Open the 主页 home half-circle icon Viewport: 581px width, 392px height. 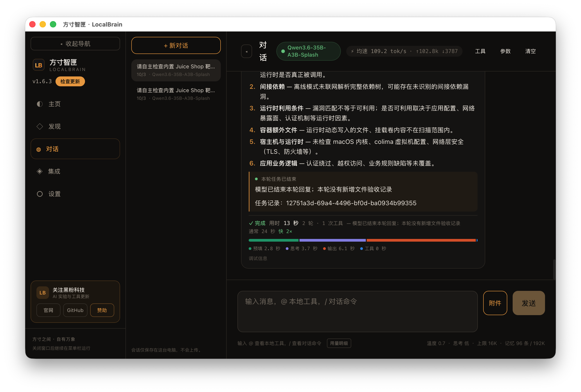coord(40,104)
